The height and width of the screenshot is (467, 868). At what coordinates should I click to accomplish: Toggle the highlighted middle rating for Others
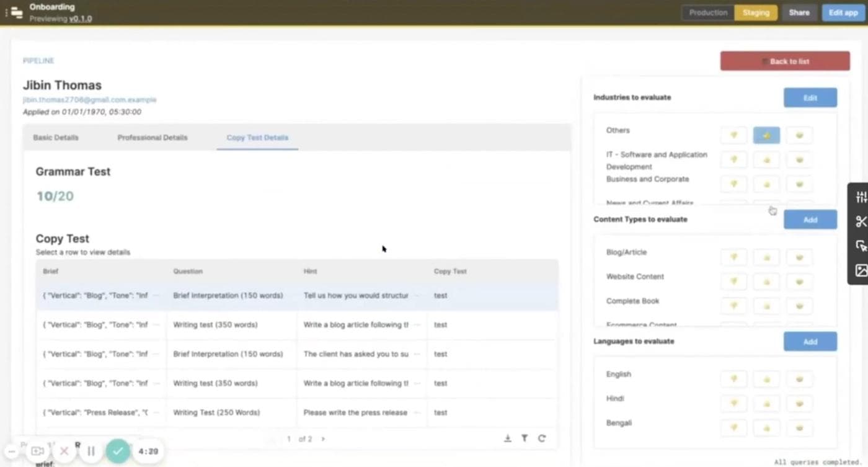pos(766,135)
